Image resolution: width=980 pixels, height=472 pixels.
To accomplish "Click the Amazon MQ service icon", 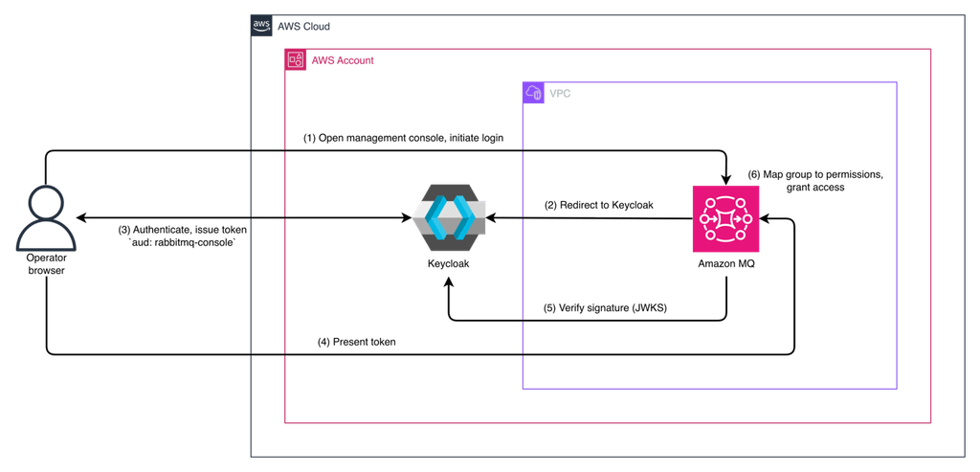I will pos(725,218).
